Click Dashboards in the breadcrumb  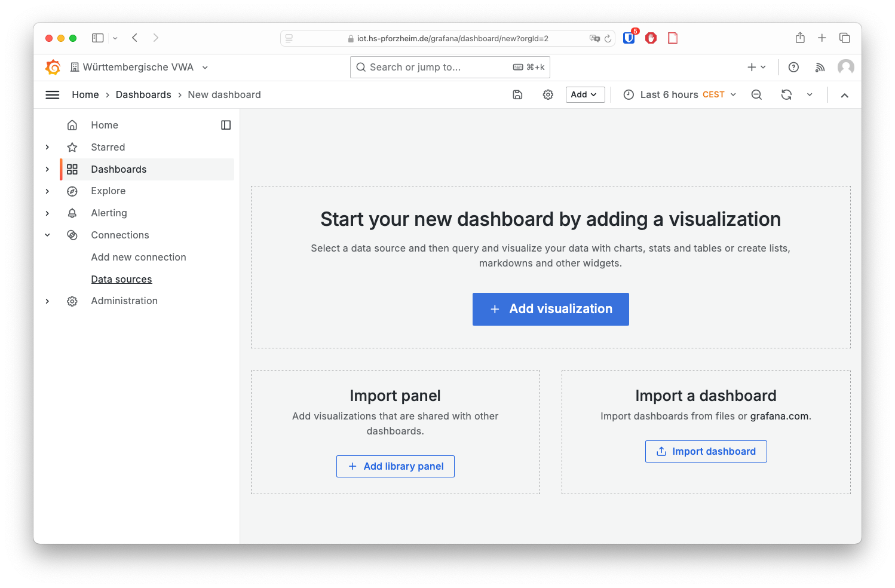coord(143,94)
